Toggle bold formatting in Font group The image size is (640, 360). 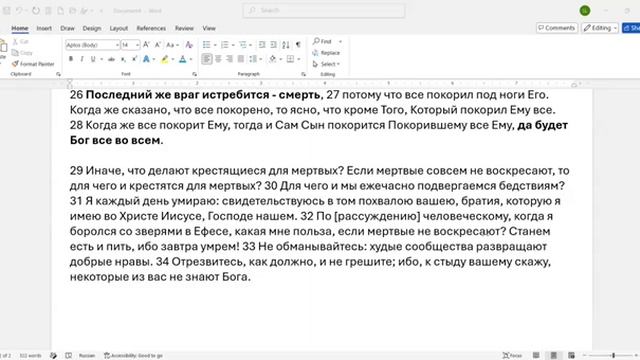pos(71,59)
